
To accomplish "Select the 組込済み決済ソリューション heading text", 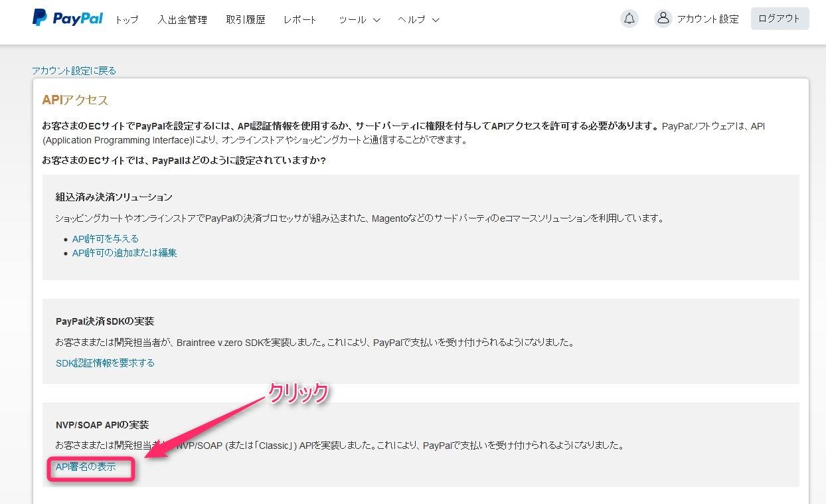I will pos(114,197).
